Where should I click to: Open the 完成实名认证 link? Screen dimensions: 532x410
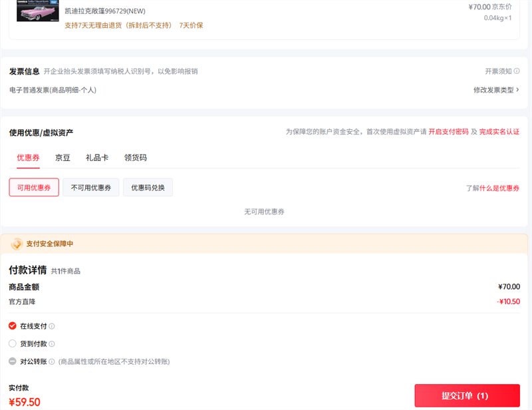pyautogui.click(x=499, y=132)
